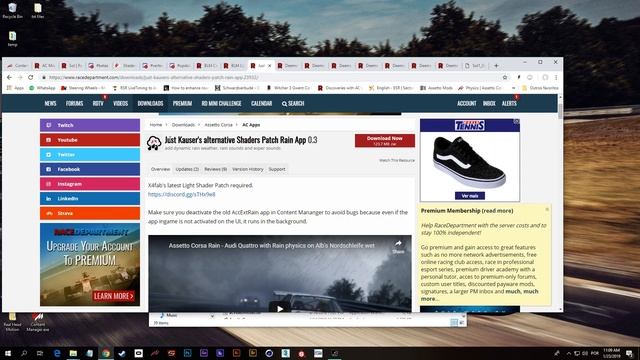The height and width of the screenshot is (360, 640).
Task: Open the CALENDAR menu item
Action: [262, 103]
